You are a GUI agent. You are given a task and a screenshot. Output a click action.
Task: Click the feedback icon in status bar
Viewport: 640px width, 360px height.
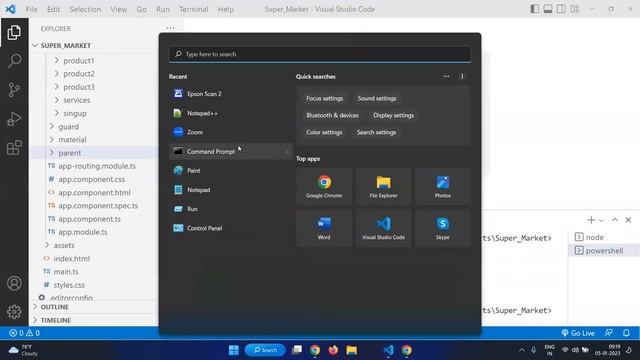[x=608, y=333]
